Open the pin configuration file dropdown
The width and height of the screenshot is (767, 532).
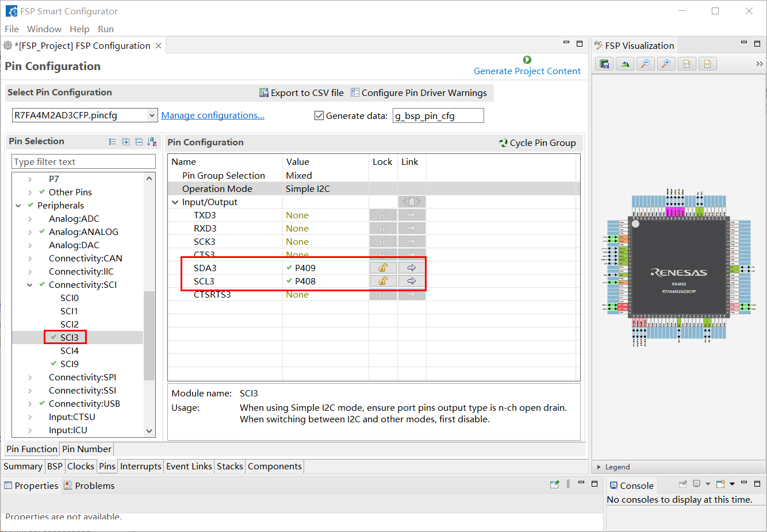coord(152,115)
